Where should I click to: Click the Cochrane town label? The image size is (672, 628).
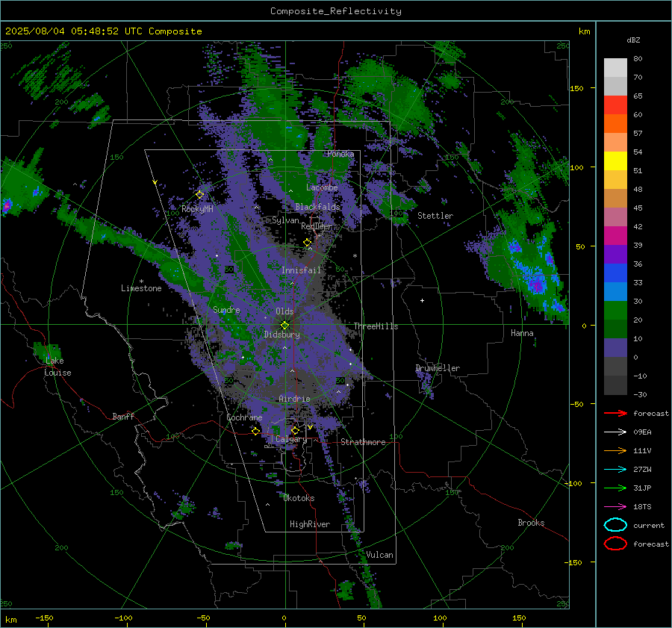(x=244, y=417)
